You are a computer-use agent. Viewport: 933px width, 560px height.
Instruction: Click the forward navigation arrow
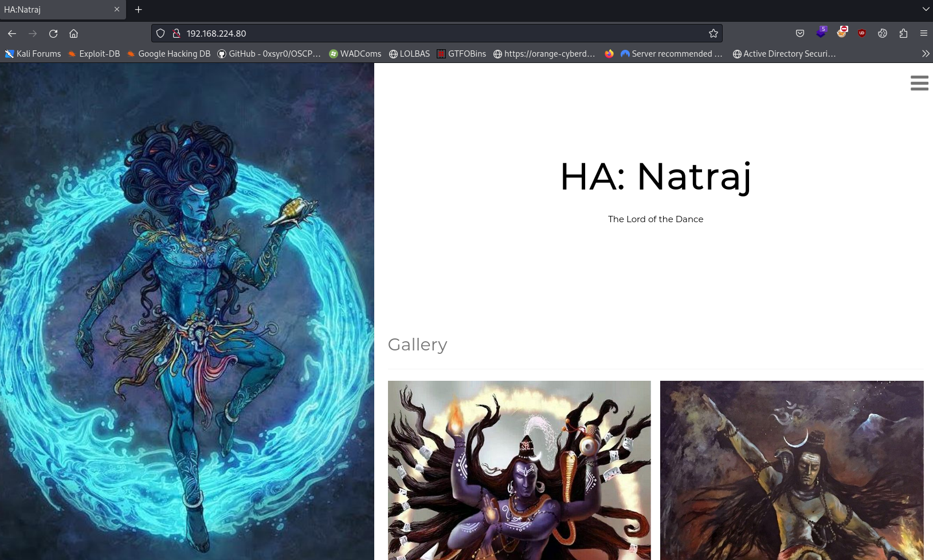33,33
